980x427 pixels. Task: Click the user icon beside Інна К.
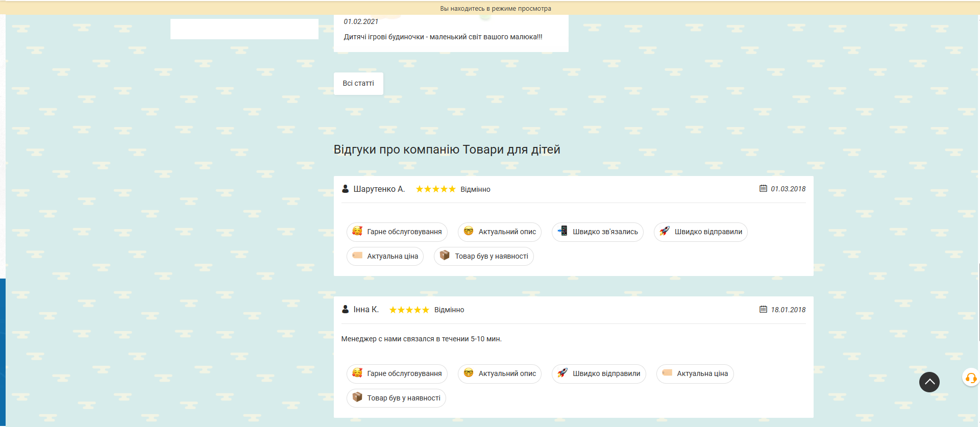[345, 309]
